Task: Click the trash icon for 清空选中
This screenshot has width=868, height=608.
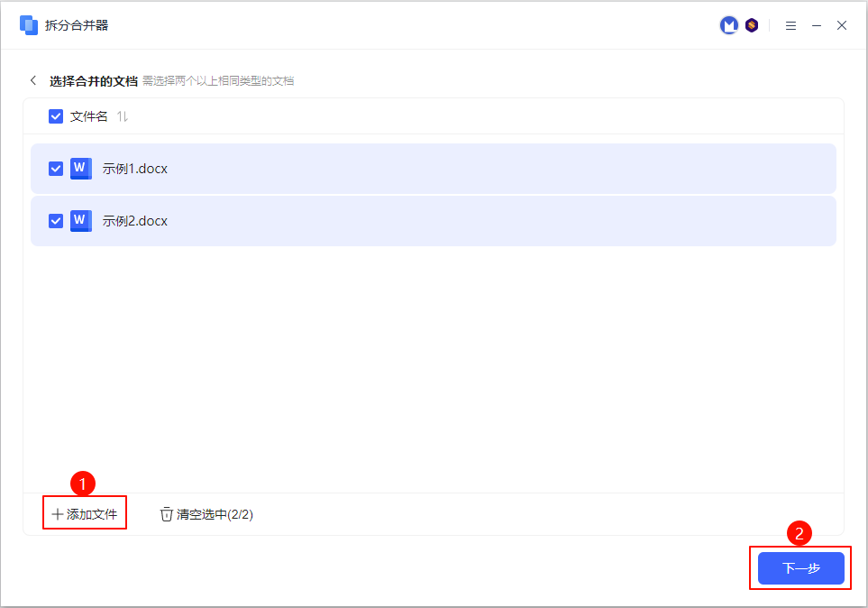Action: click(x=166, y=514)
